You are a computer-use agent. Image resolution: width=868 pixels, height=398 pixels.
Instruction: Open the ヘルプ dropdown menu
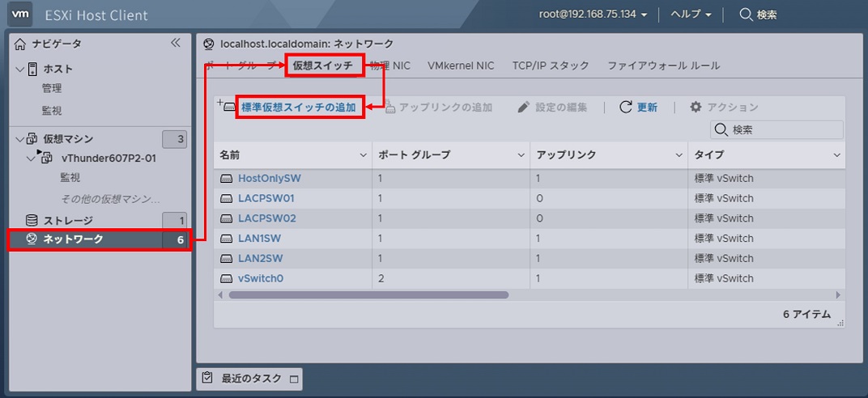(691, 15)
